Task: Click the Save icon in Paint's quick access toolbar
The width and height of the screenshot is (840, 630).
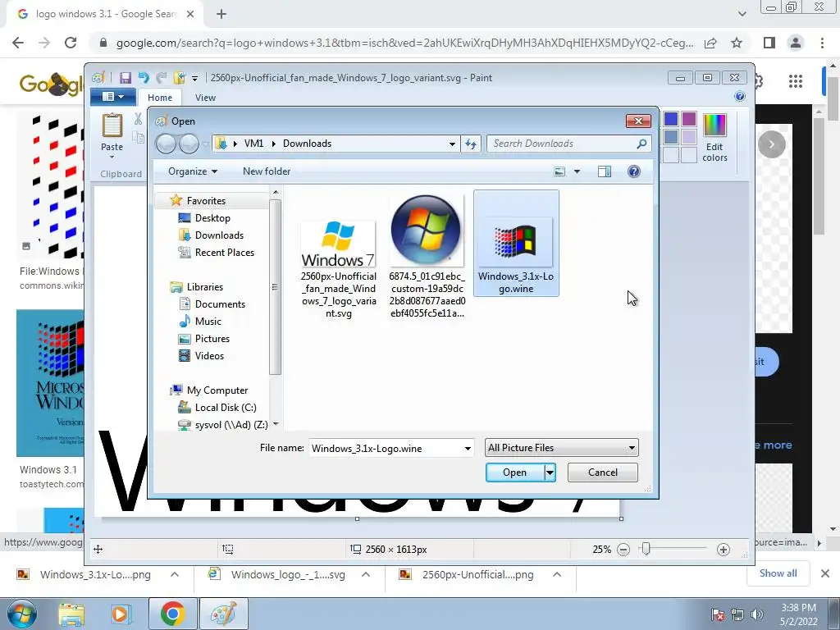Action: (126, 78)
